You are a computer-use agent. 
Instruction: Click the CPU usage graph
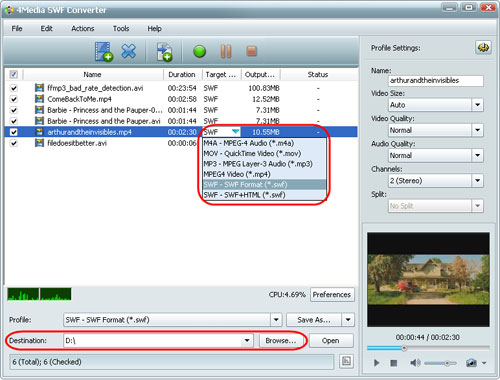point(39,294)
